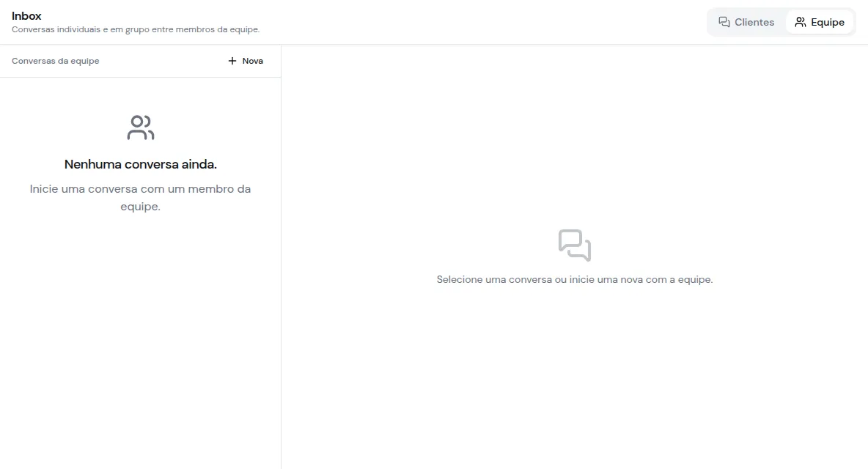Start a new conversation with Nova button
The height and width of the screenshot is (469, 868).
pos(246,61)
